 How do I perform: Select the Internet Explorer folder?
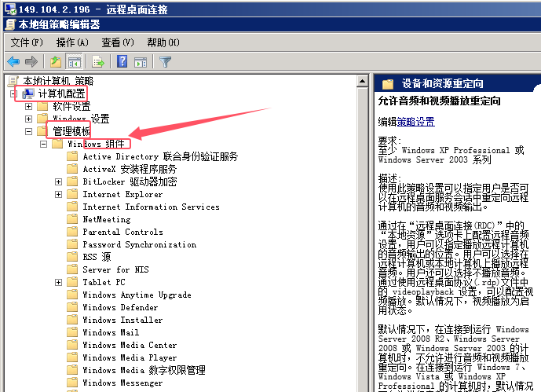[x=122, y=194]
